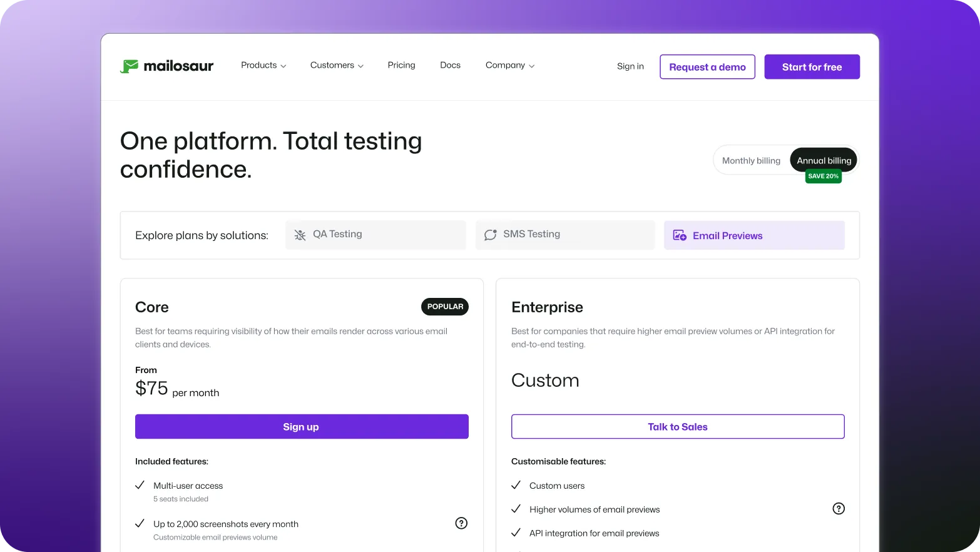The height and width of the screenshot is (552, 980).
Task: Click the checkmark beside Up to 2,000 screenshots
Action: (140, 523)
